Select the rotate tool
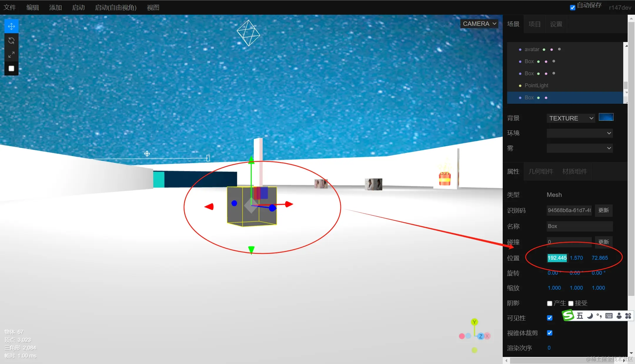Viewport: 635px width, 364px height. 11,41
